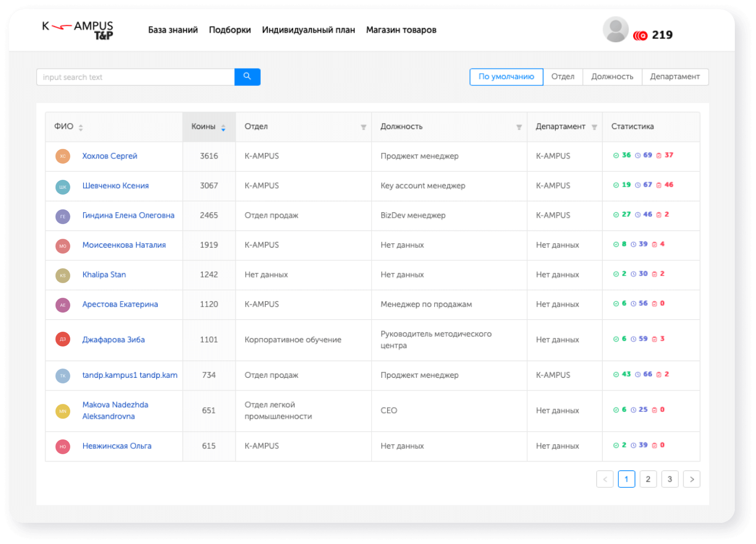Click Невжинская Ольга's НО avatar

[x=63, y=447]
